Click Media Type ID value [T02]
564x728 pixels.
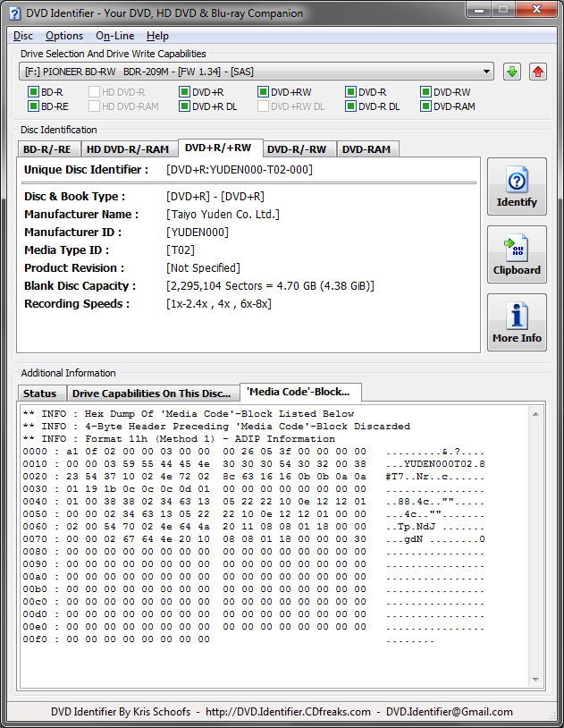point(181,250)
